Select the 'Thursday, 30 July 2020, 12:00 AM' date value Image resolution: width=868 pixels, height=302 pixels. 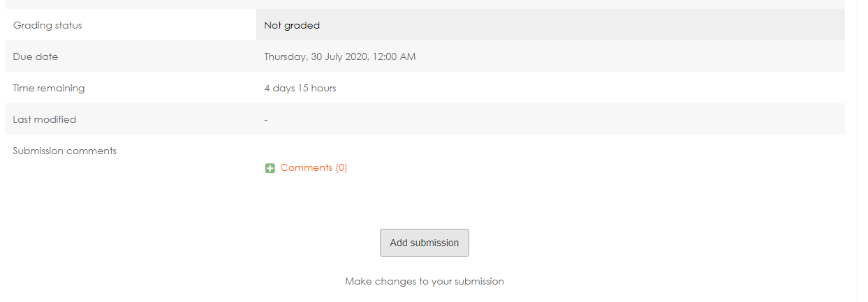(x=340, y=56)
